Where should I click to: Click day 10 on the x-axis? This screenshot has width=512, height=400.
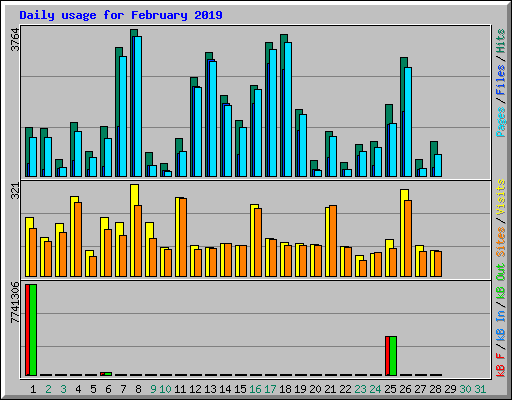[x=165, y=389]
